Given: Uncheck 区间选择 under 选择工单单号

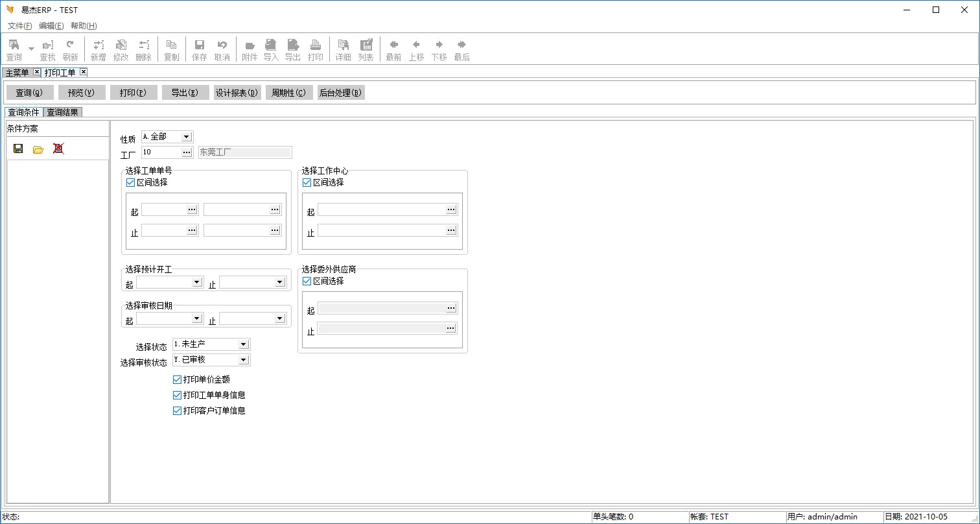Looking at the screenshot, I should (131, 183).
